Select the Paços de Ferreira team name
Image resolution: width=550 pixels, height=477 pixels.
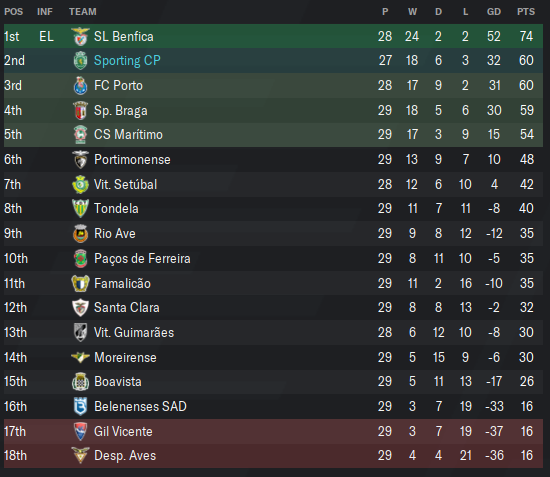coord(142,258)
